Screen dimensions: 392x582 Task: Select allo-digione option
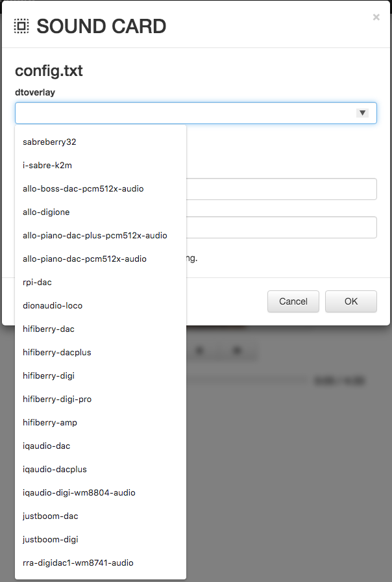[101, 212]
